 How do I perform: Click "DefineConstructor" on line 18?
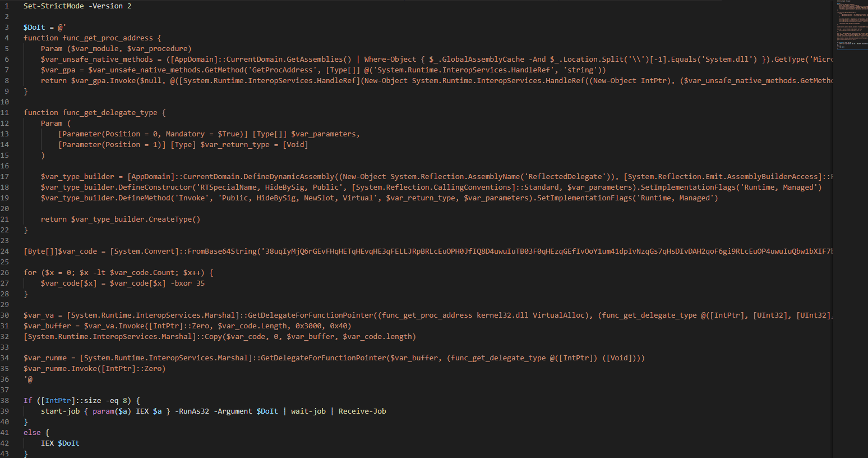click(x=155, y=187)
